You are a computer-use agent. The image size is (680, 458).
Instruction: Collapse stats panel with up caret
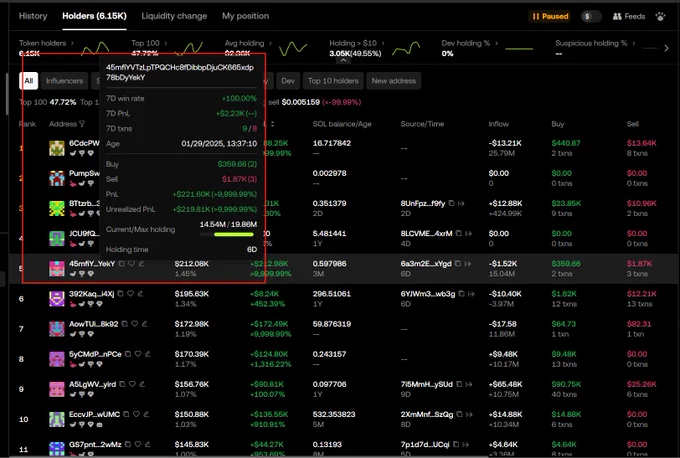pyautogui.click(x=343, y=61)
